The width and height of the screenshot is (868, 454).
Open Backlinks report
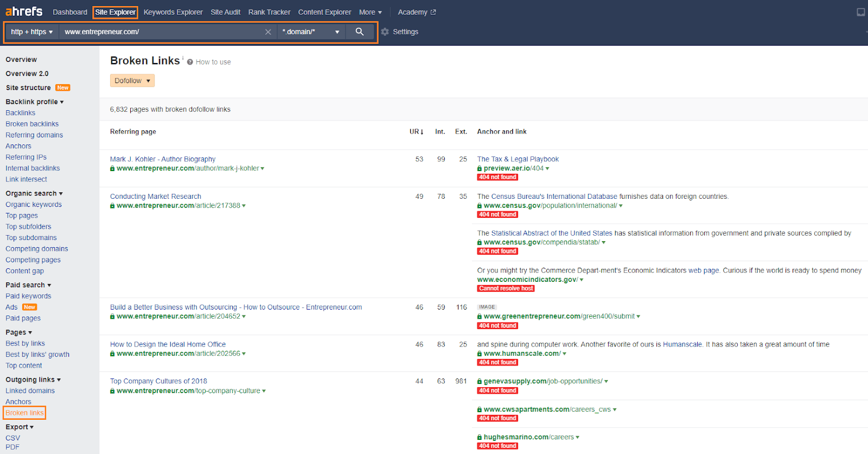click(x=21, y=113)
